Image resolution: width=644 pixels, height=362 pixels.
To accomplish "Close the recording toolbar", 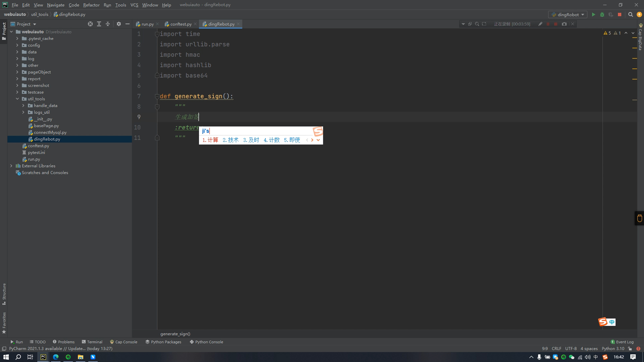I will click(573, 24).
